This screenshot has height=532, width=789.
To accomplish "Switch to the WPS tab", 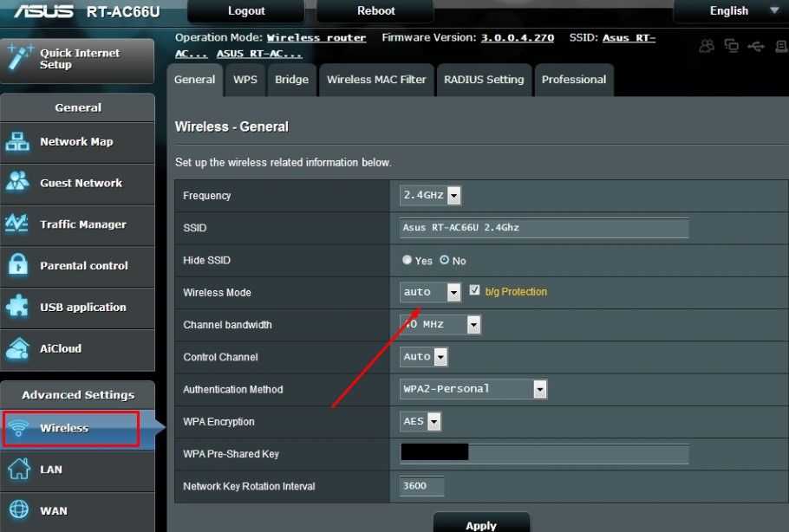I will click(x=245, y=80).
